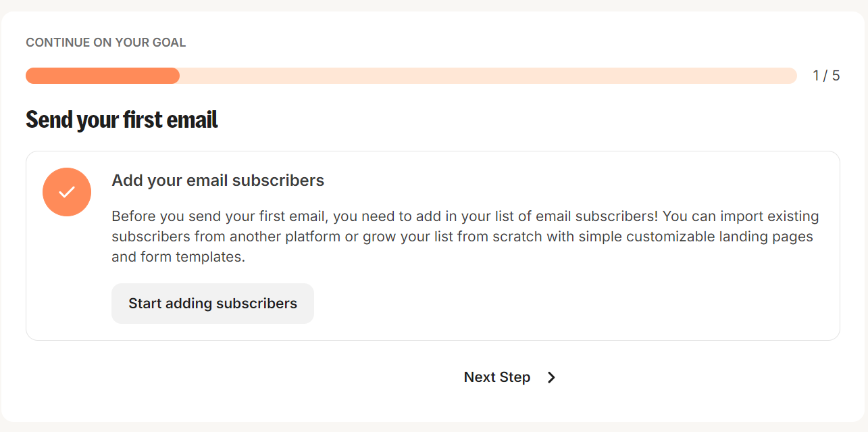Go to the Next Step link
Viewport: 868px width, 432px height.
click(497, 377)
